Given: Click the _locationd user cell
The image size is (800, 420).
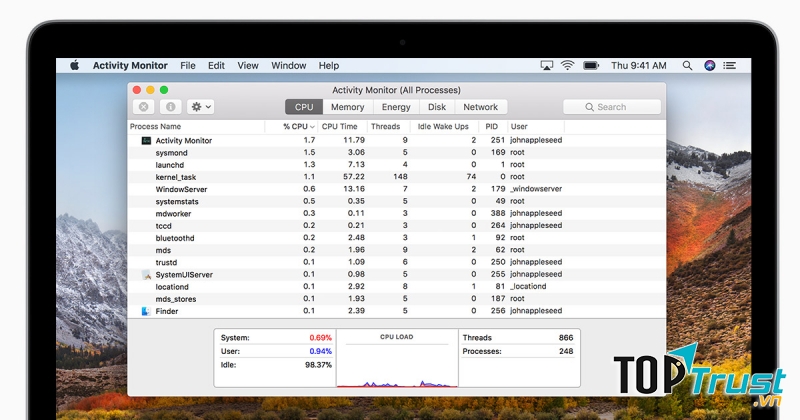Looking at the screenshot, I should click(528, 287).
